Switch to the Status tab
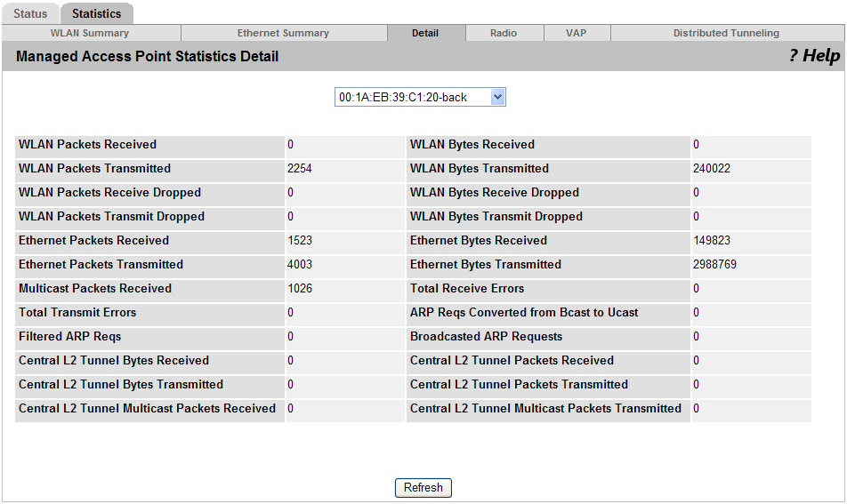 pos(30,13)
